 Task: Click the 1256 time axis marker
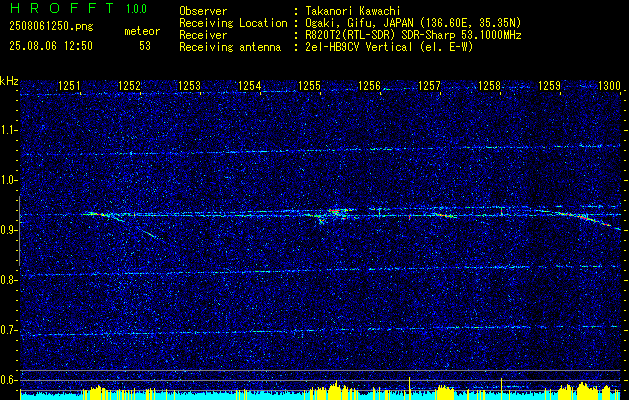(x=369, y=86)
